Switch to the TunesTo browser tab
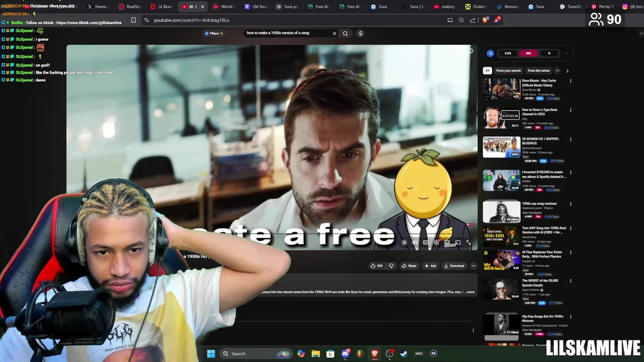Image resolution: width=644 pixels, height=362 pixels. [x=571, y=7]
